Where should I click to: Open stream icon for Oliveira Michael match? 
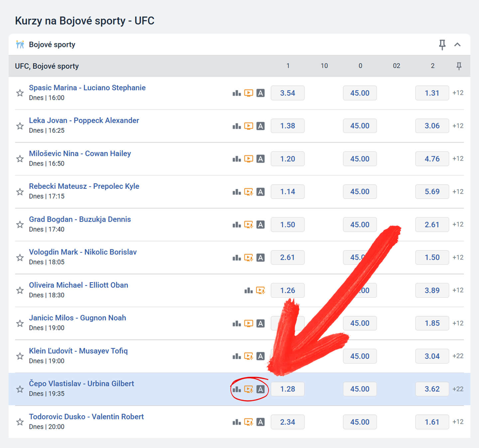[260, 291]
